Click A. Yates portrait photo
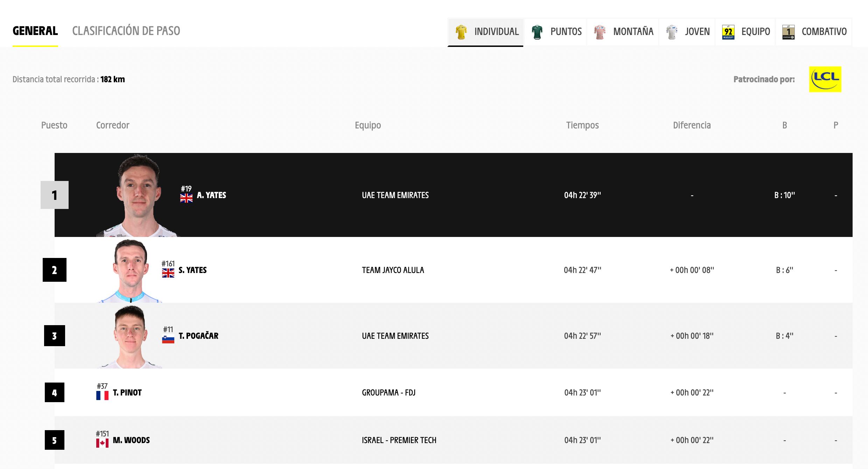This screenshot has height=469, width=868. (x=139, y=196)
